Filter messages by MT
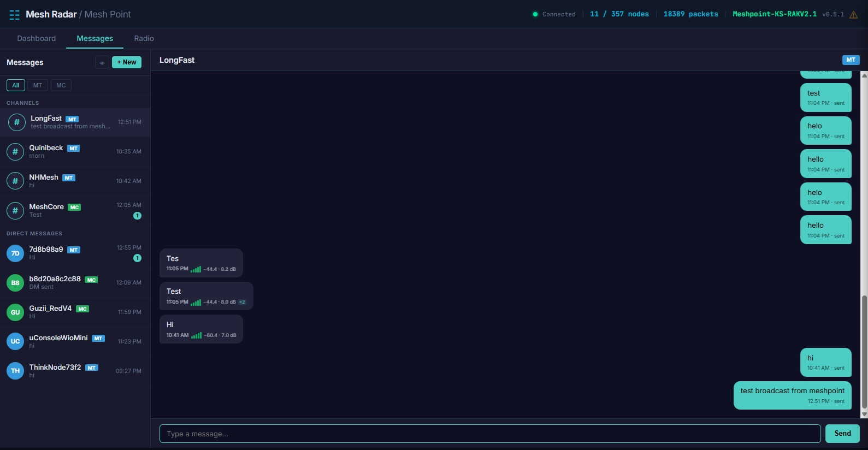This screenshot has width=868, height=450. pos(38,85)
